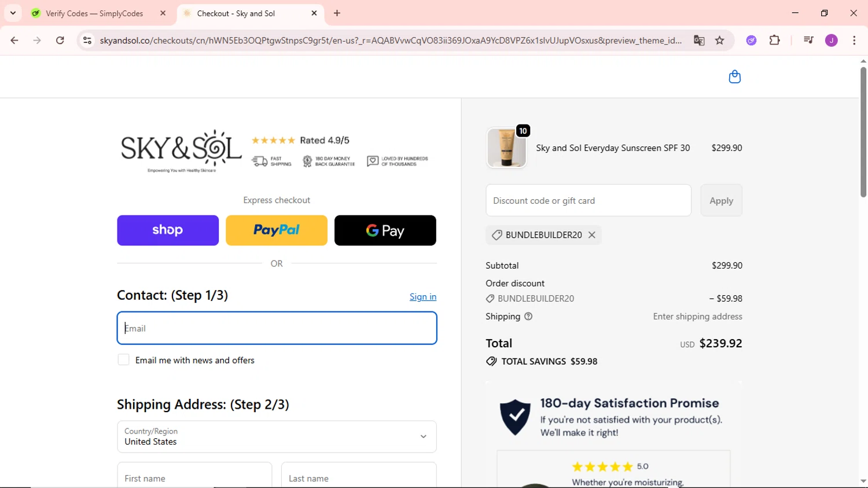Open the media control icon
The height and width of the screenshot is (488, 868).
coord(808,41)
